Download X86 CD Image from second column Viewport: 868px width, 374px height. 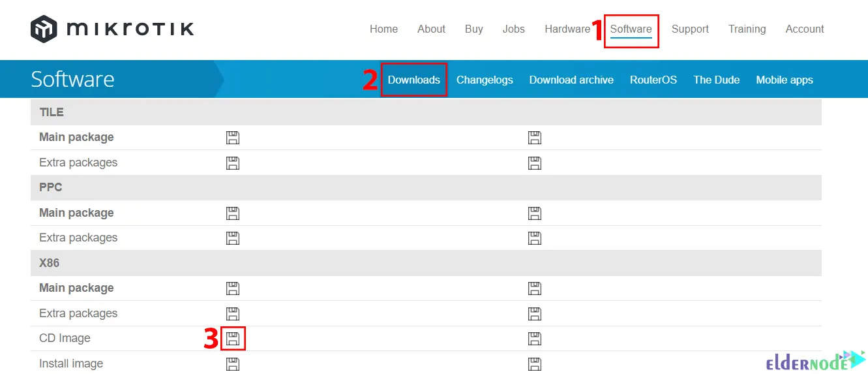pos(535,338)
